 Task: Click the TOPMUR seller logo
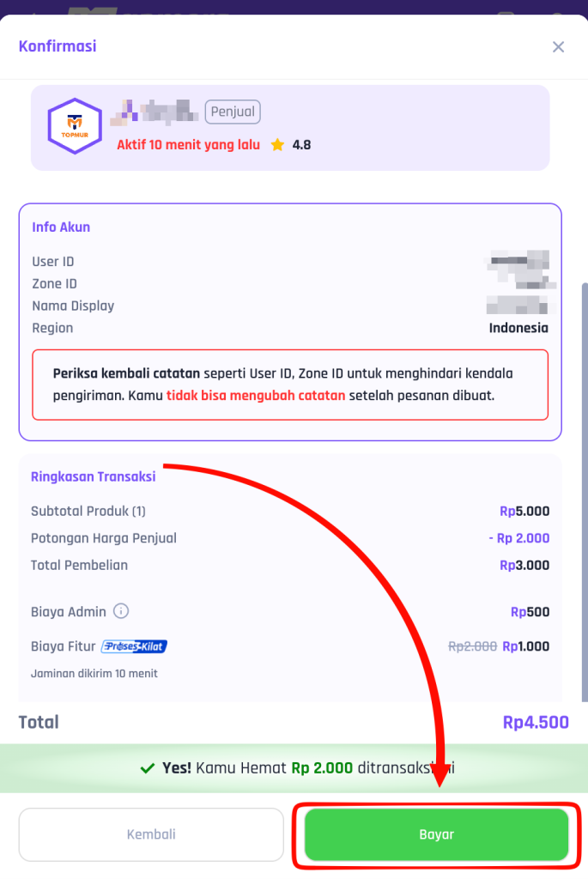[75, 126]
